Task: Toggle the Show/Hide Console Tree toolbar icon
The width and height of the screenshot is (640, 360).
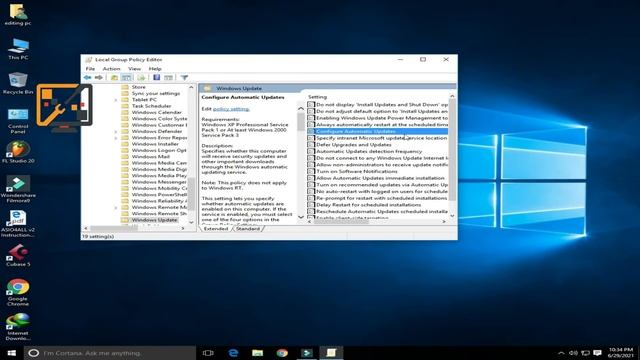Action: click(x=127, y=78)
